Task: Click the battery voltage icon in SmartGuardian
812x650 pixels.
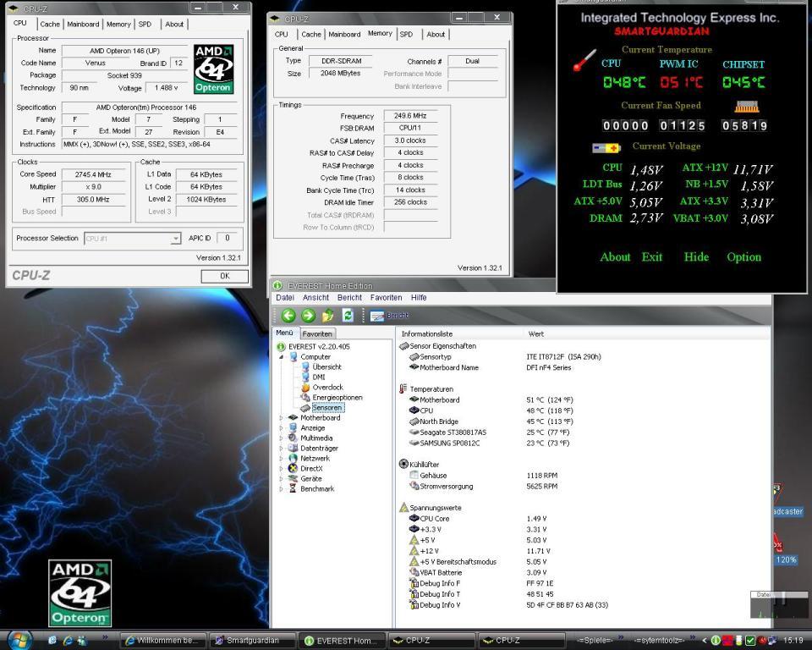Action: 606,148
